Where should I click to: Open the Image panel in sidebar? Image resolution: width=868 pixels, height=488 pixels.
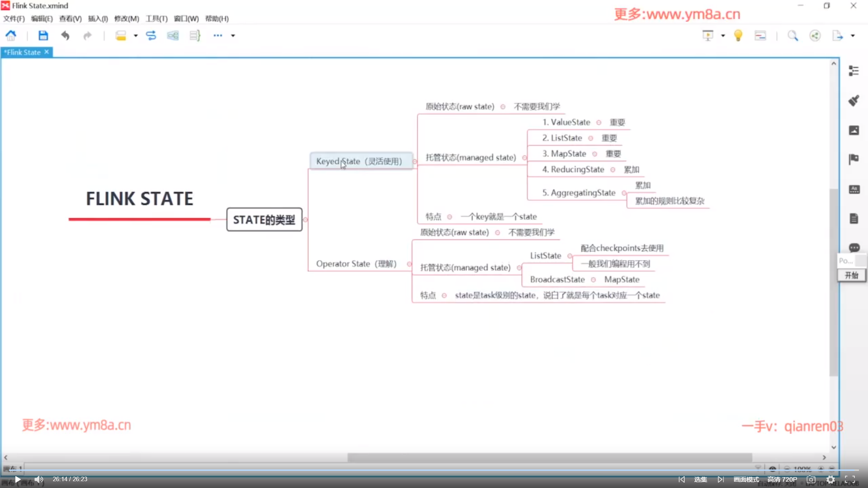click(854, 131)
